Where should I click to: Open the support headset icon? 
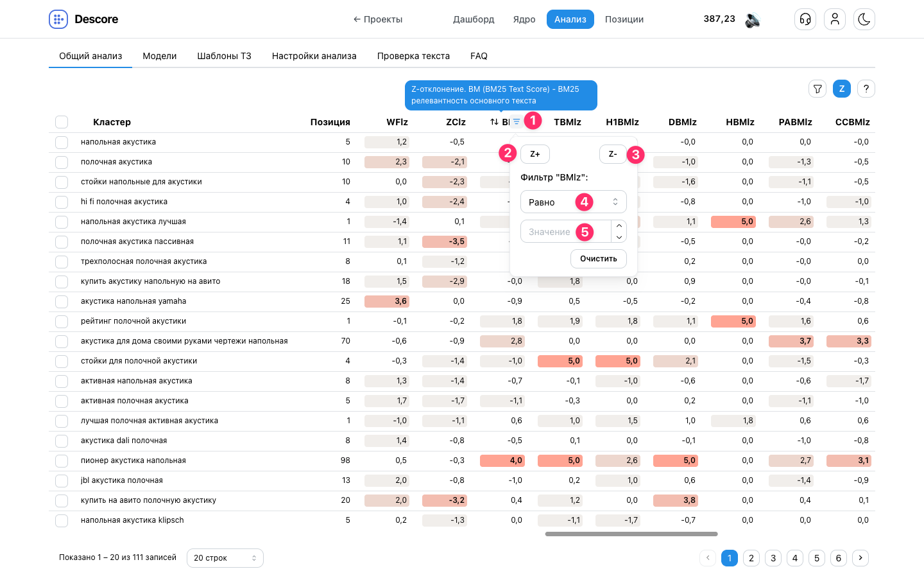tap(805, 19)
